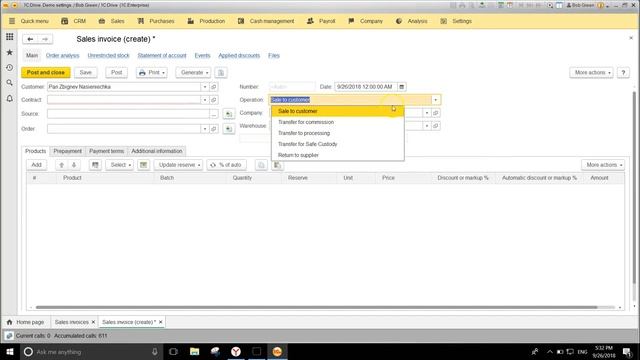
Task: Open the sections panel grid icon
Action: coord(9,37)
